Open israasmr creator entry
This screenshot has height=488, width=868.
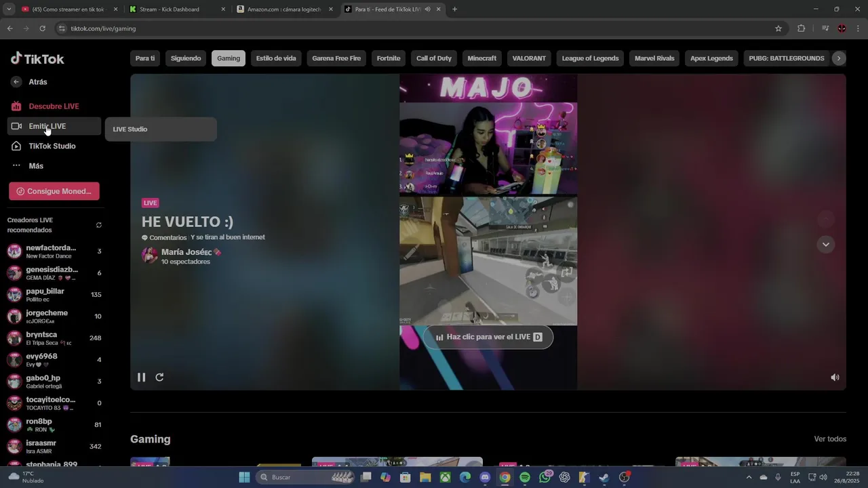pos(54,447)
